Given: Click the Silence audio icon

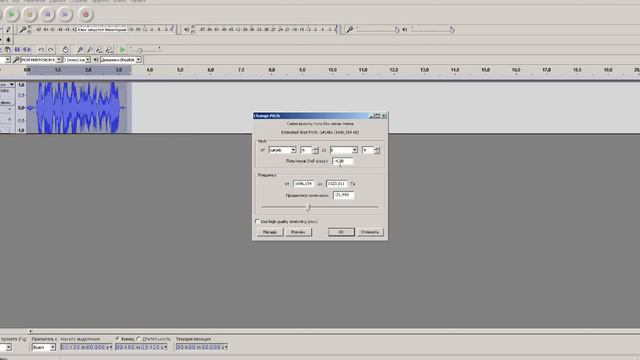Looking at the screenshot, I should [27, 50].
